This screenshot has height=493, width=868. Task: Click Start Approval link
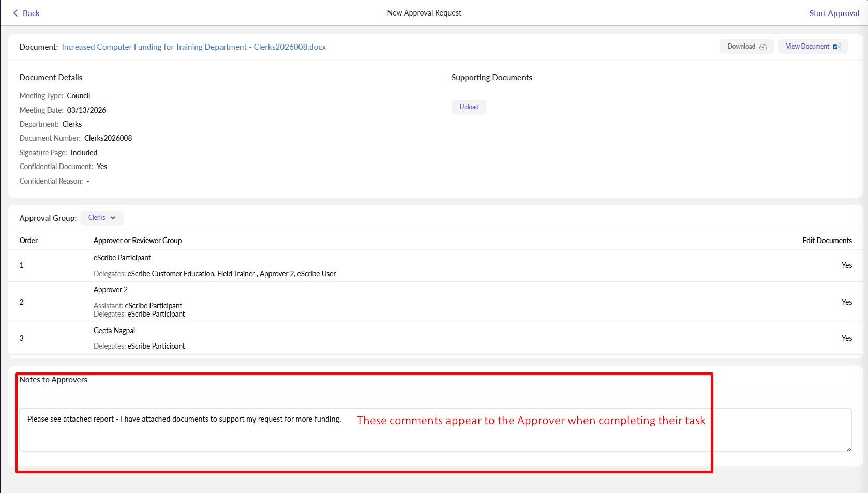coord(834,13)
